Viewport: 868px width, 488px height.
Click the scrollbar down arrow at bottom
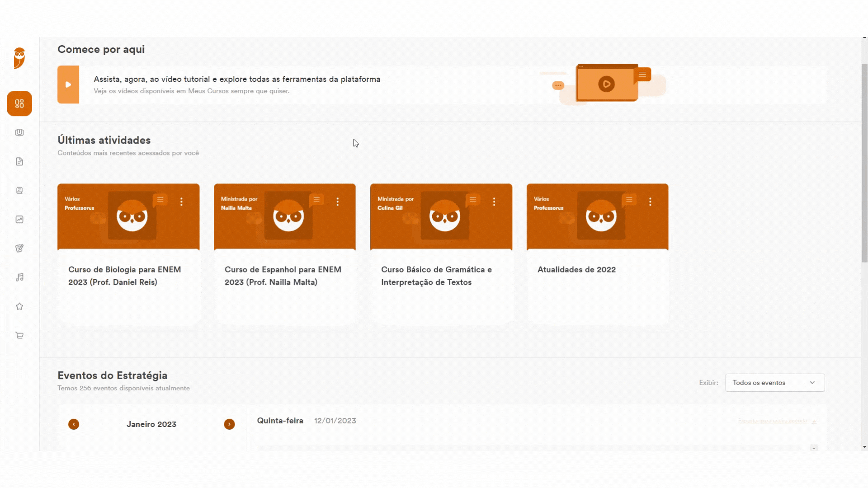[x=864, y=447]
